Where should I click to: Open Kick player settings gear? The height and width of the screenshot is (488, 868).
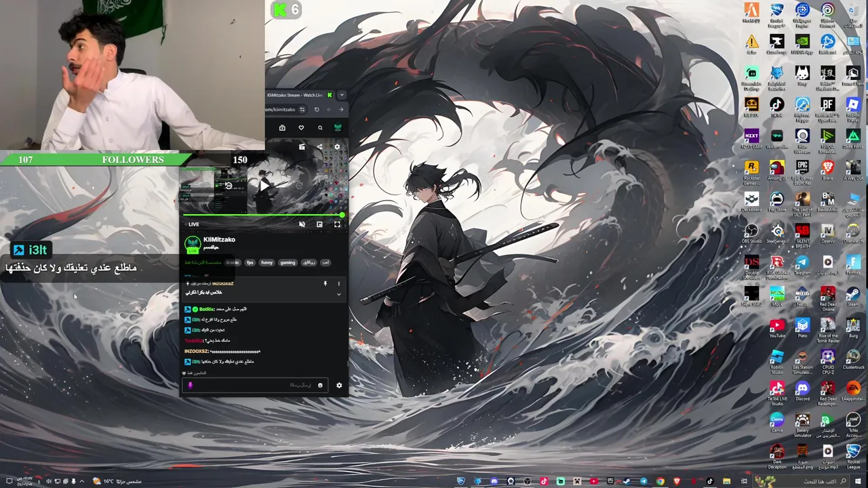(337, 146)
